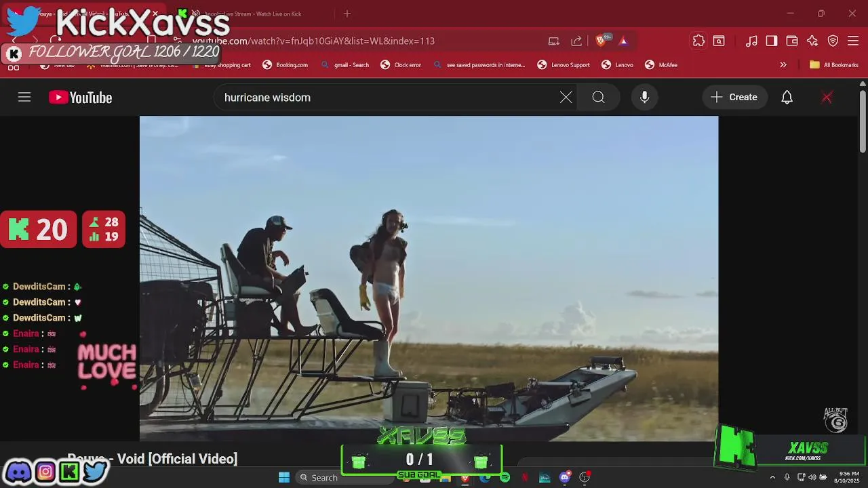Image resolution: width=868 pixels, height=488 pixels.
Task: Open Spotify from the taskbar
Action: (x=505, y=477)
